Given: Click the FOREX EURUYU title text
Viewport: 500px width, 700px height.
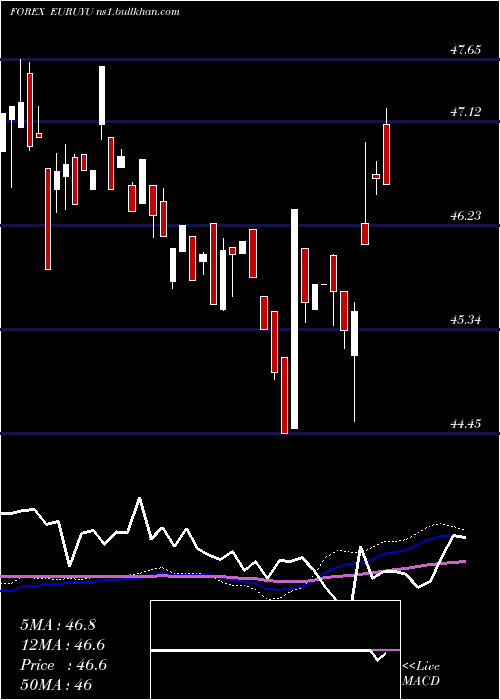Looking at the screenshot, I should [x=51, y=12].
